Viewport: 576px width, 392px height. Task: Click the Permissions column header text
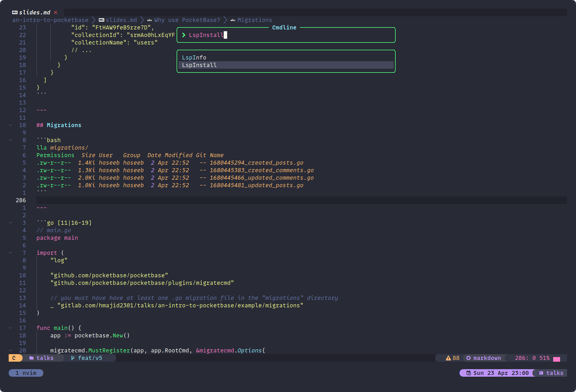coord(55,155)
